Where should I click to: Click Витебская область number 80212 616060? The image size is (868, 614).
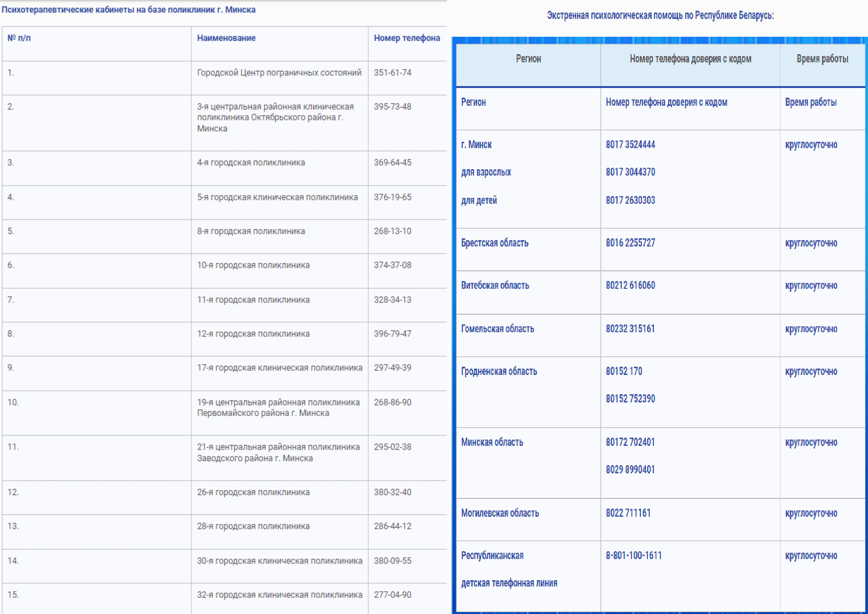pyautogui.click(x=630, y=285)
